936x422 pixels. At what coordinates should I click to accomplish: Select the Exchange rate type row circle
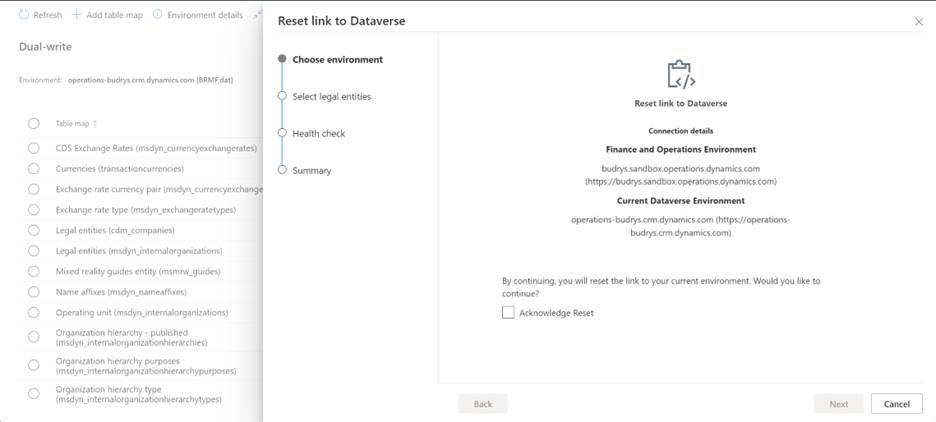coord(33,210)
